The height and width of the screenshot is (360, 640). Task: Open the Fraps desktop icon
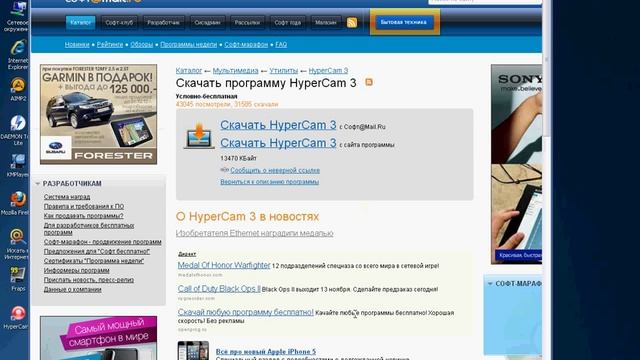pos(18,279)
